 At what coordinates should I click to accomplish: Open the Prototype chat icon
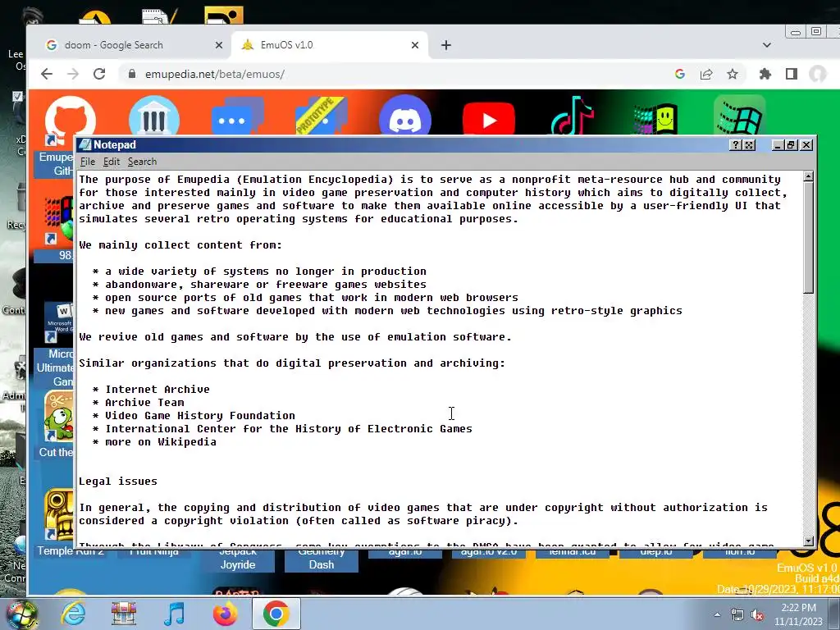coord(322,116)
